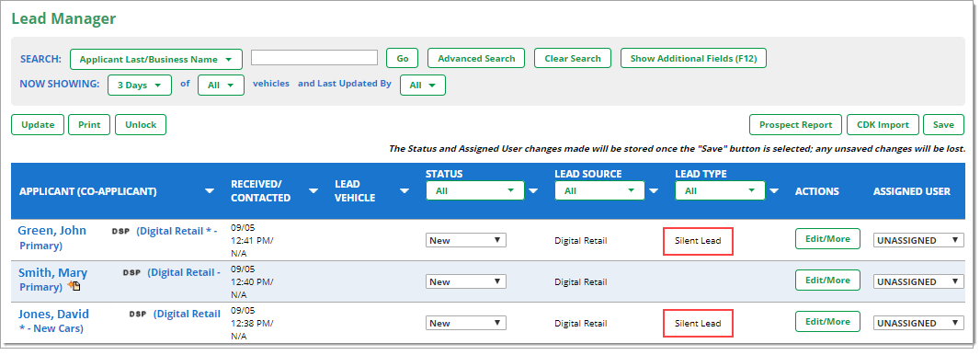Sort by Lead Vehicle column arrow
The width and height of the screenshot is (980, 355).
(x=405, y=191)
